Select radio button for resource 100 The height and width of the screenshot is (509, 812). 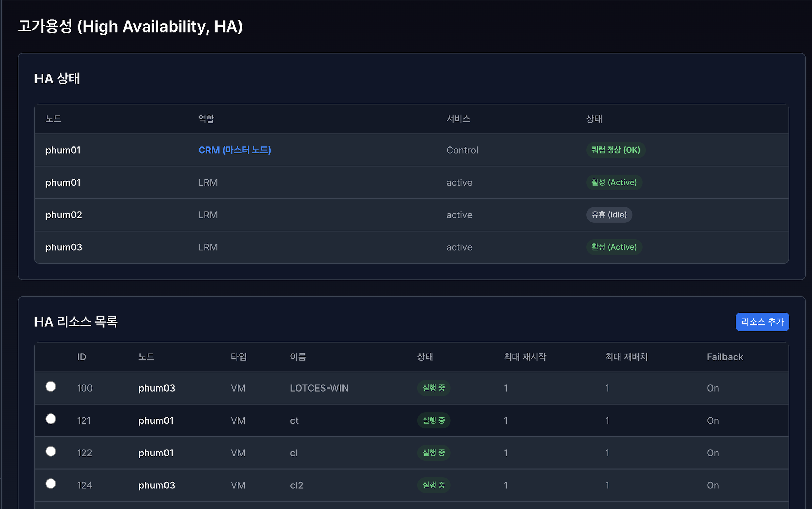[51, 386]
